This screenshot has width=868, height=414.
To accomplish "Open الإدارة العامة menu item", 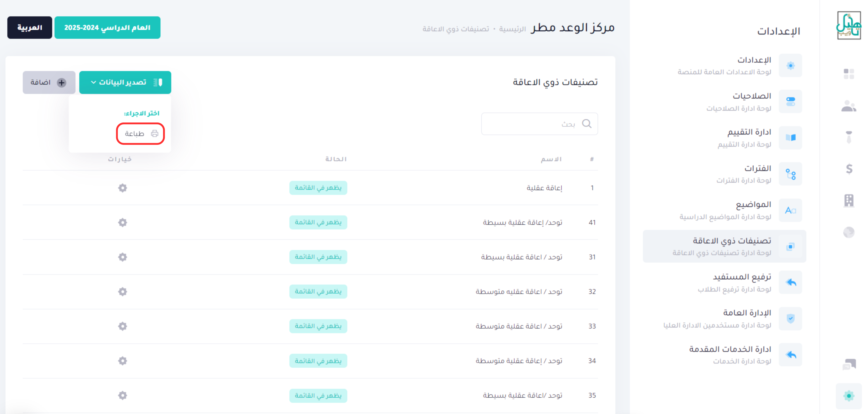I will point(725,318).
